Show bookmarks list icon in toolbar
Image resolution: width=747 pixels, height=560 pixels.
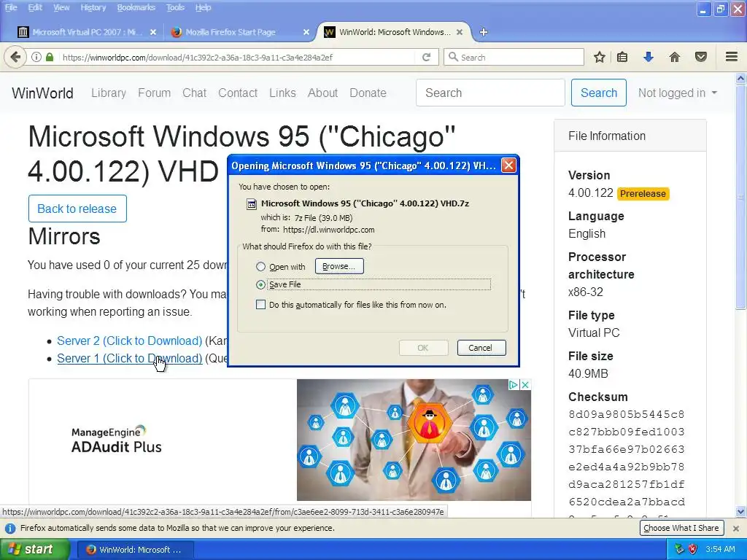click(x=622, y=57)
